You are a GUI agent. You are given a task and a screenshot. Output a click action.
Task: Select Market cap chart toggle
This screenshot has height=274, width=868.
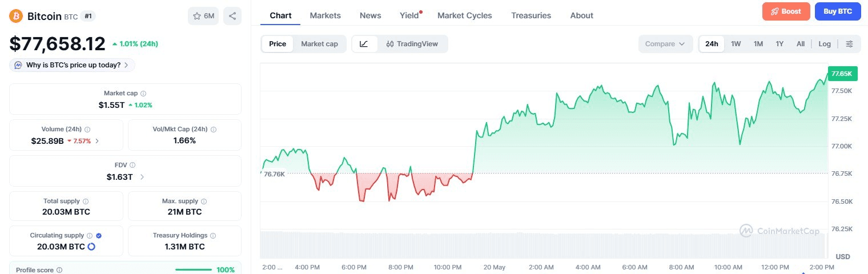click(x=320, y=44)
